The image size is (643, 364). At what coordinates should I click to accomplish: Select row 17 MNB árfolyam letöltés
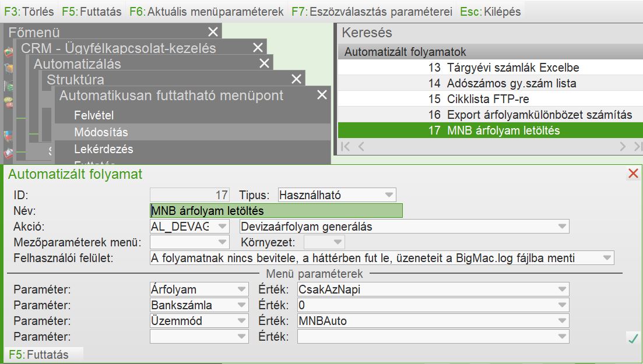pyautogui.click(x=490, y=130)
